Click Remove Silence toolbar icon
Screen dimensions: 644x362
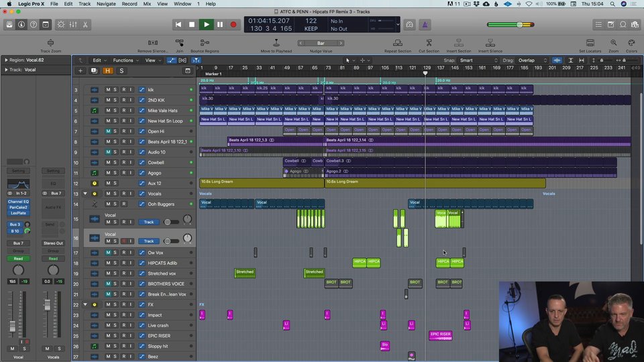pyautogui.click(x=153, y=43)
